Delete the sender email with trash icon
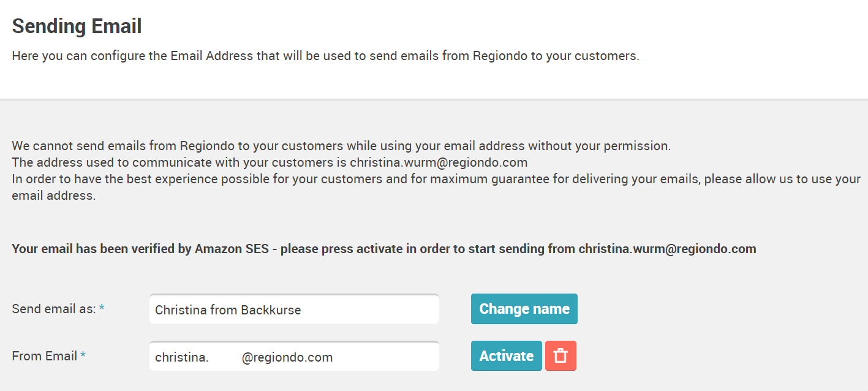This screenshot has height=391, width=868. coord(560,356)
